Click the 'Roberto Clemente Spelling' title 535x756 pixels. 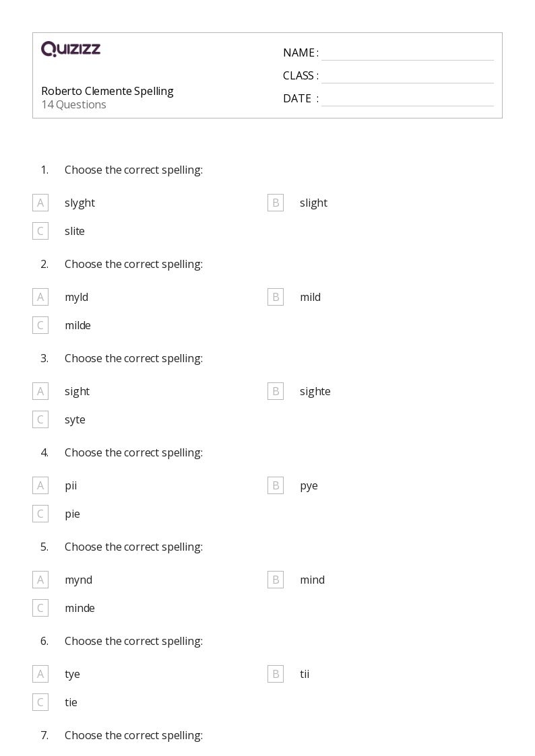click(x=107, y=91)
